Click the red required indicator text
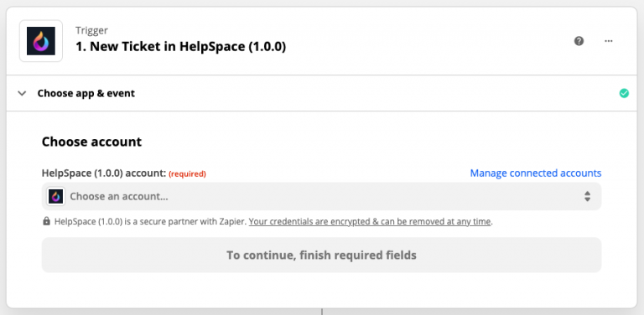 pos(187,174)
